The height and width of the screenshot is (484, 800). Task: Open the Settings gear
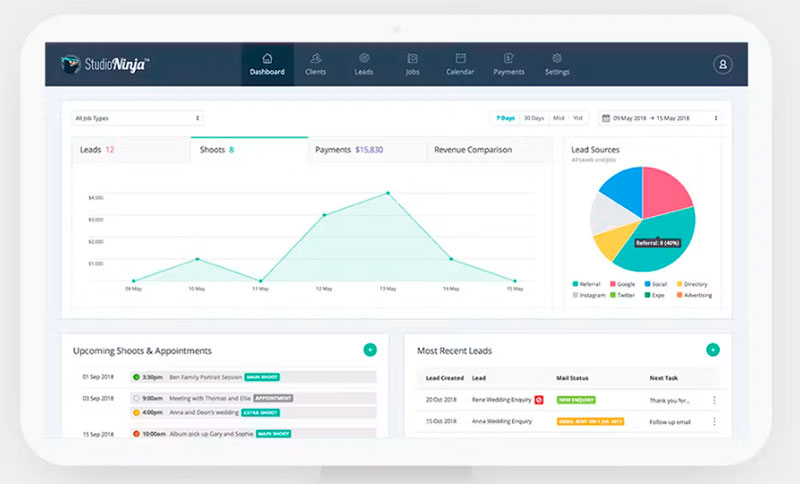coord(557,64)
